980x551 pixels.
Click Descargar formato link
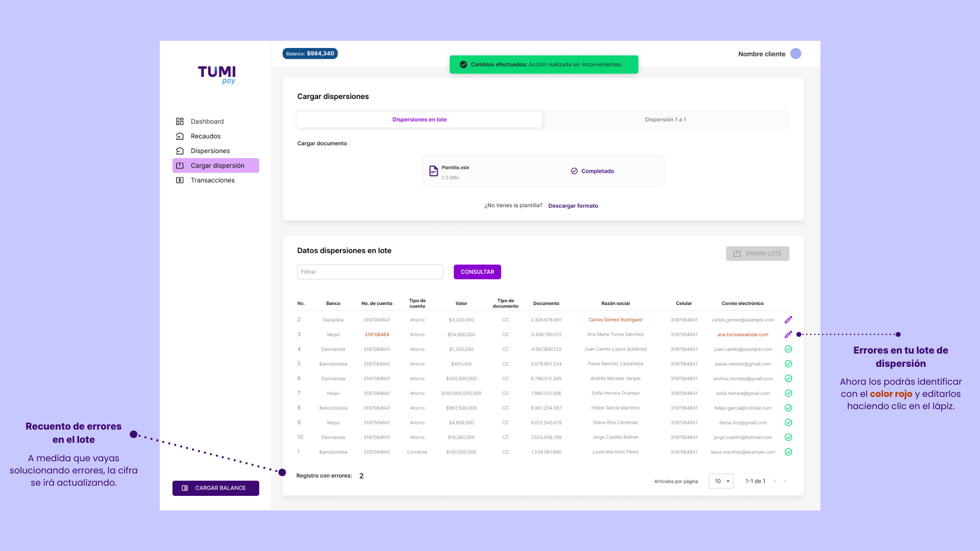click(x=573, y=206)
